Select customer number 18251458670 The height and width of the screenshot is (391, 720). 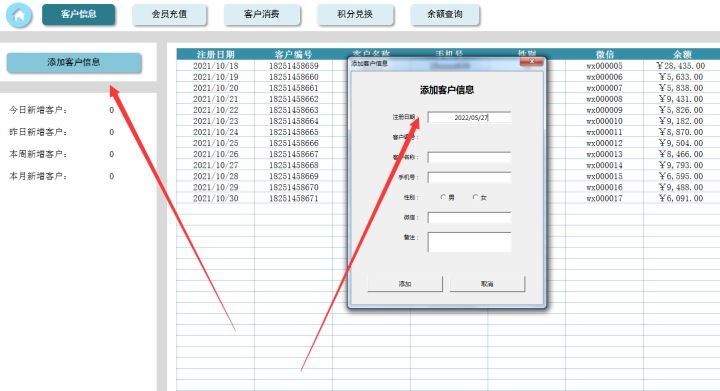tap(293, 187)
